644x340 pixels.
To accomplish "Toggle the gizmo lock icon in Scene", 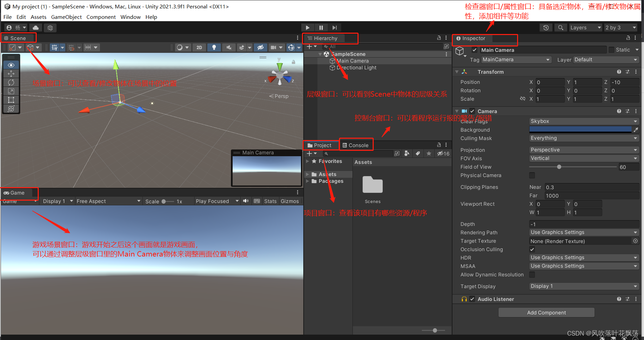I will tap(293, 62).
